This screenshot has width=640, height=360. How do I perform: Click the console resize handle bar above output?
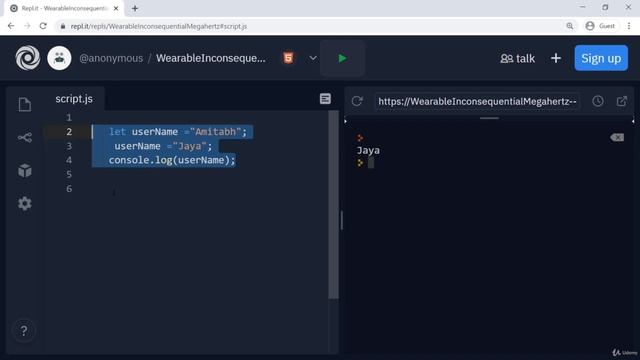[489, 118]
